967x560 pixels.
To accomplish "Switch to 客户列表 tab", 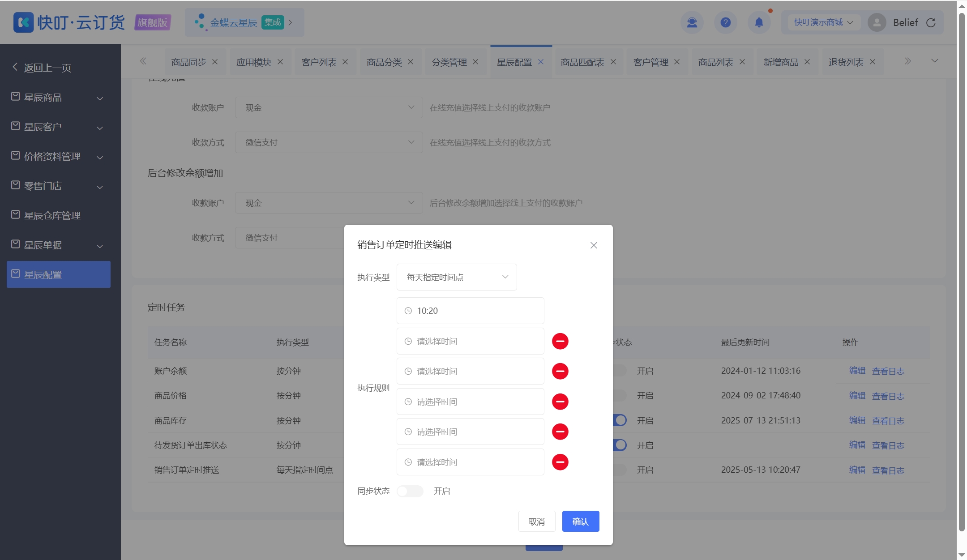I will point(319,62).
